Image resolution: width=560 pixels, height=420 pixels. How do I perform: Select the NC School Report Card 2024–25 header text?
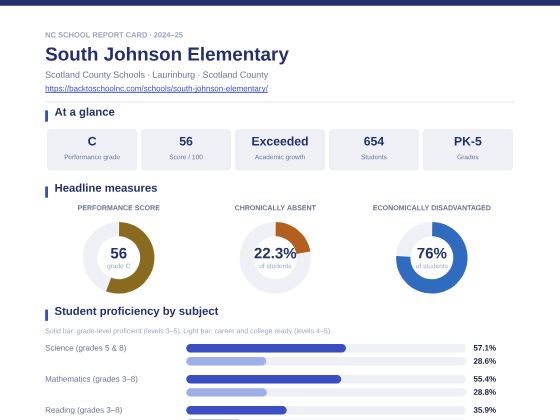[x=114, y=35]
